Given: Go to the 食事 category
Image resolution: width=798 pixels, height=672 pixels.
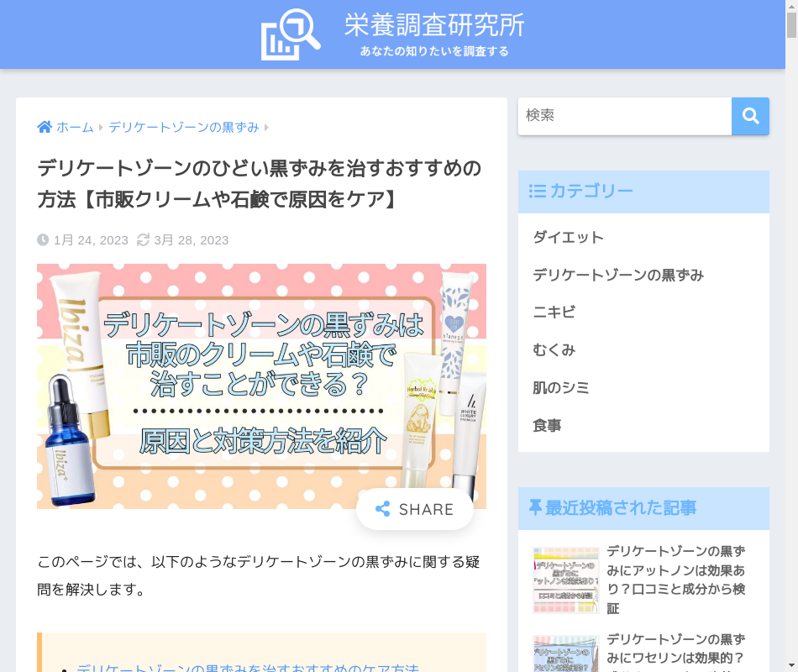Looking at the screenshot, I should click(547, 426).
